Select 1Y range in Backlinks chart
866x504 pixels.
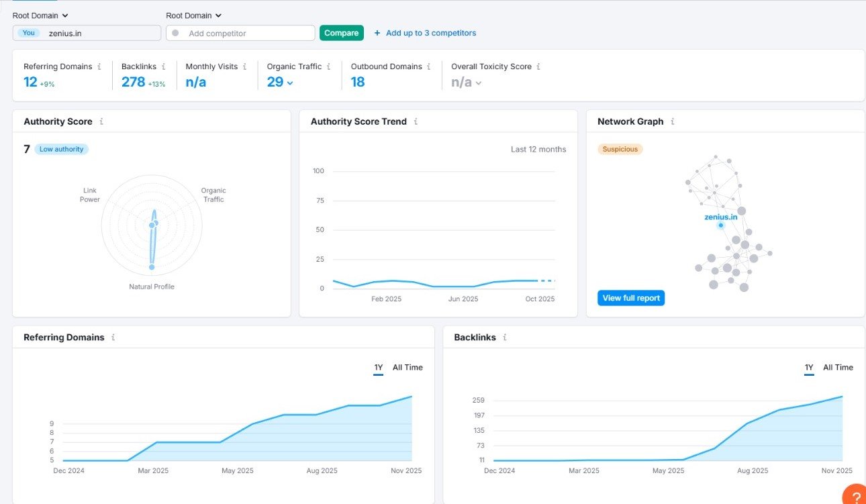click(x=809, y=367)
